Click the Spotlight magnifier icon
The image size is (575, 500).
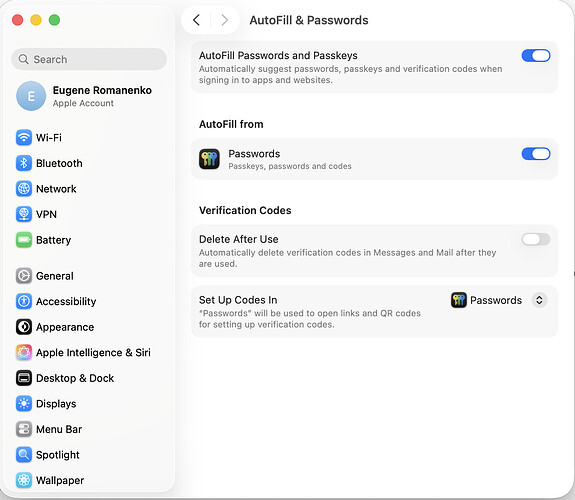click(24, 455)
